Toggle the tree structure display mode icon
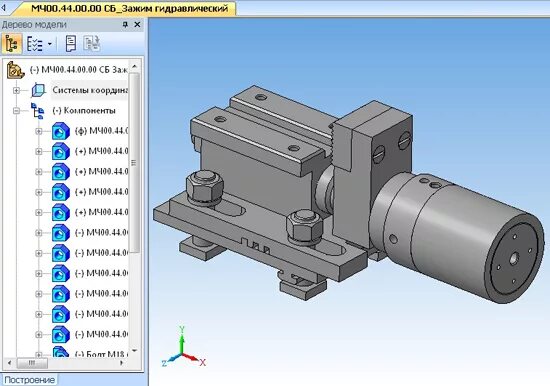550x386 pixels. (x=12, y=44)
